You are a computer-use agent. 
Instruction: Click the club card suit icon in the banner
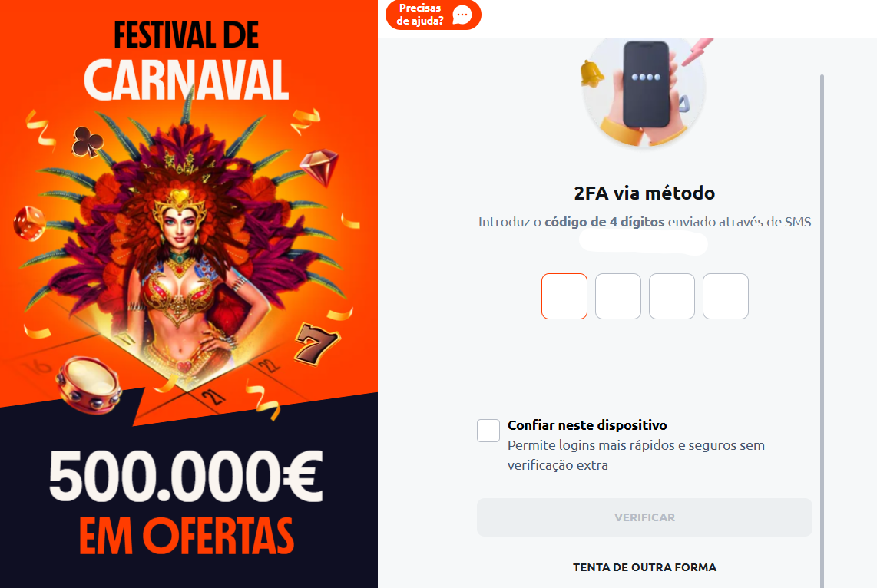click(x=87, y=142)
